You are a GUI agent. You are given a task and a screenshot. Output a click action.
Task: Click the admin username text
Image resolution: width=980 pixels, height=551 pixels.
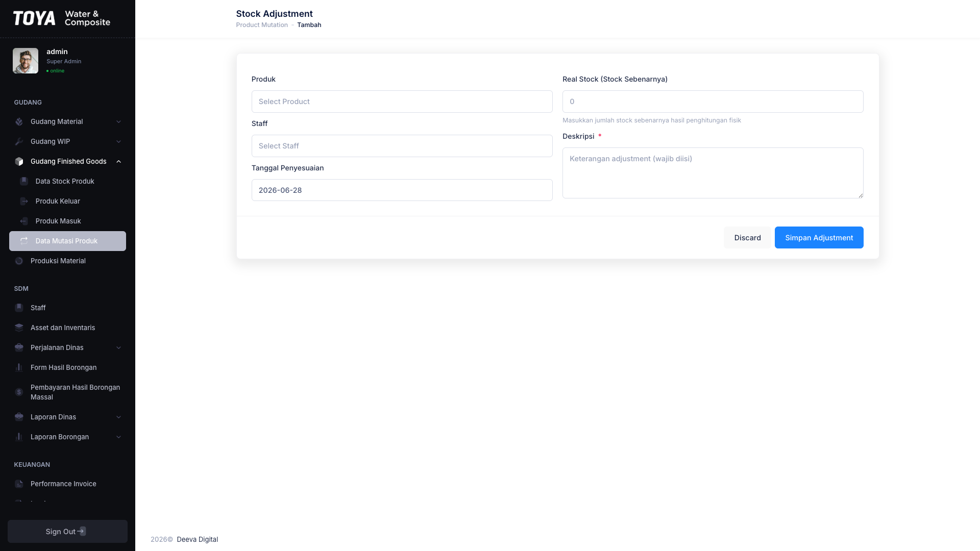point(57,52)
